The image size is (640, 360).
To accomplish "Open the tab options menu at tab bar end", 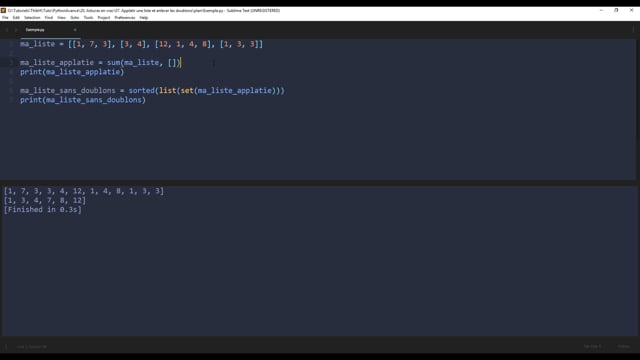I will click(633, 30).
